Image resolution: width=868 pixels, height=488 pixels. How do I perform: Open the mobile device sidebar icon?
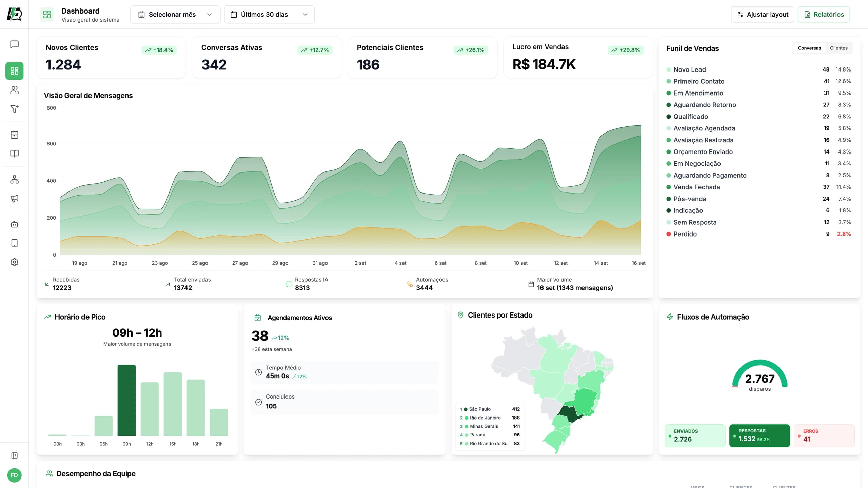pyautogui.click(x=14, y=243)
